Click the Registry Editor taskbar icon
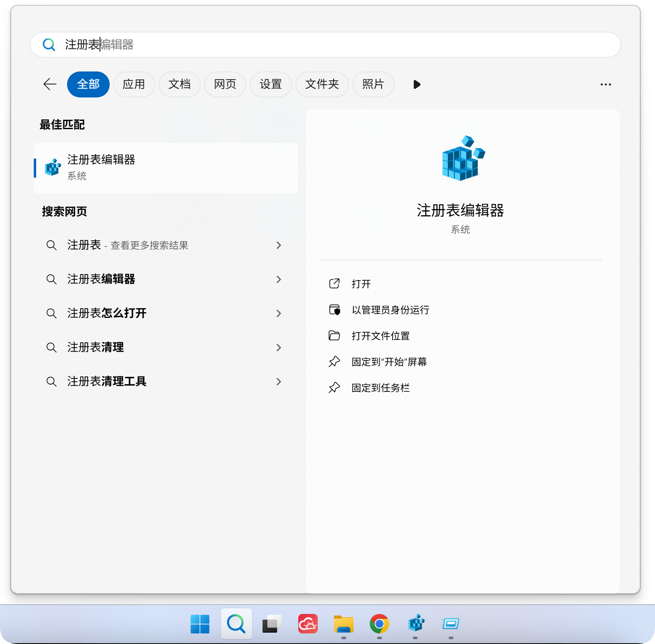 (416, 624)
